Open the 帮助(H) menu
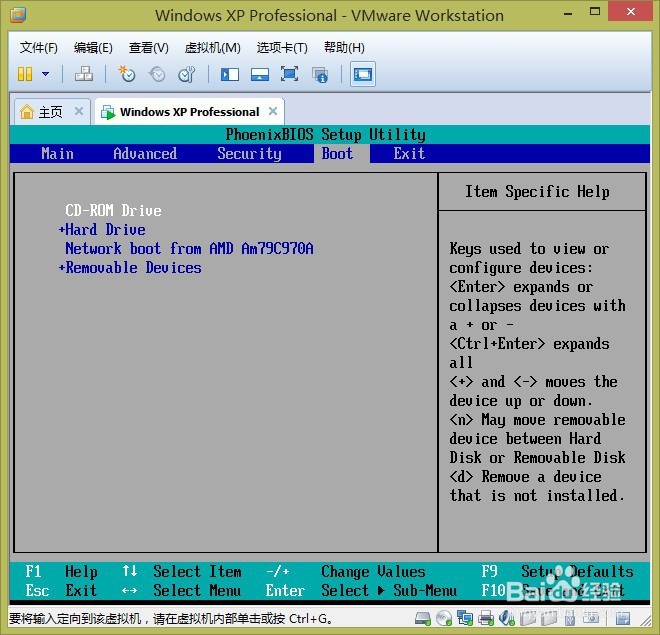660x635 pixels. coord(344,48)
